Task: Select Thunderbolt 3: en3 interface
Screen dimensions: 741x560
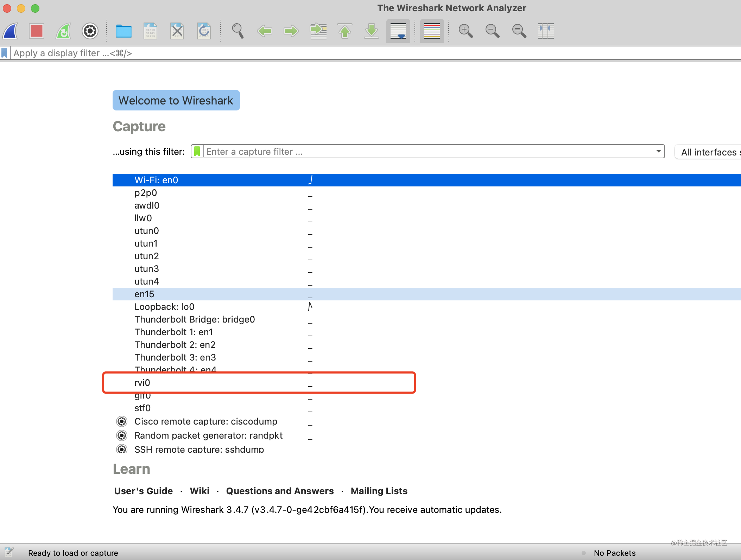Action: coord(427,357)
